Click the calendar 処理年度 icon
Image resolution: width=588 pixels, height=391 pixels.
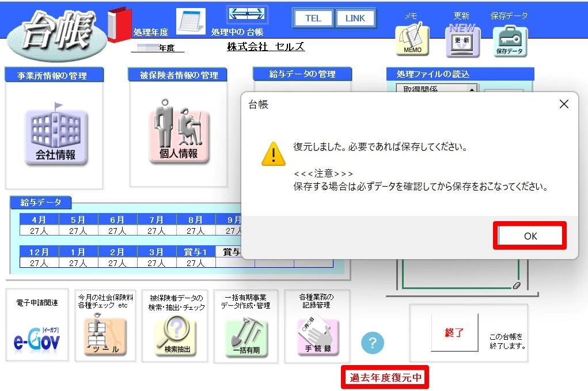click(x=191, y=21)
